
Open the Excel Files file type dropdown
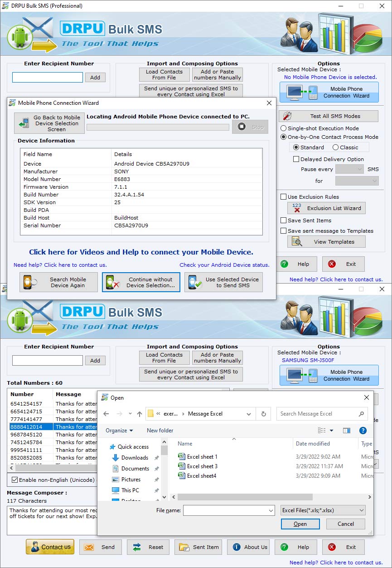pyautogui.click(x=322, y=510)
